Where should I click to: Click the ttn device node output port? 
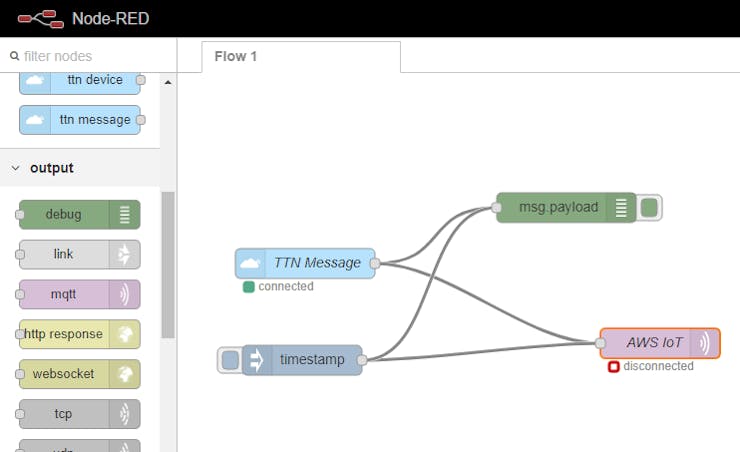coord(141,80)
